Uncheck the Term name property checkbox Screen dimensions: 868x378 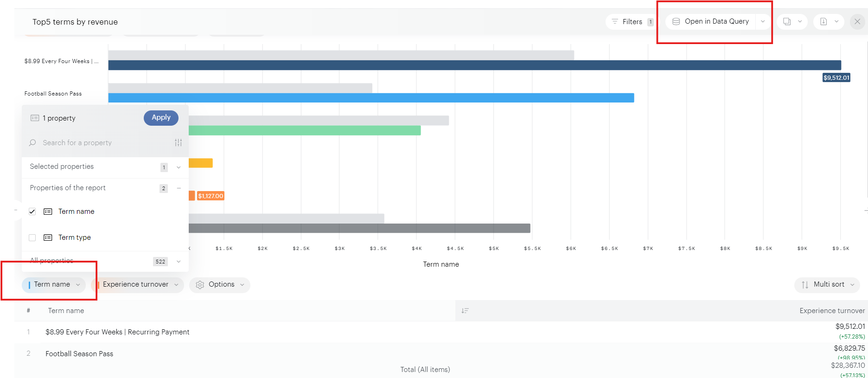(32, 211)
